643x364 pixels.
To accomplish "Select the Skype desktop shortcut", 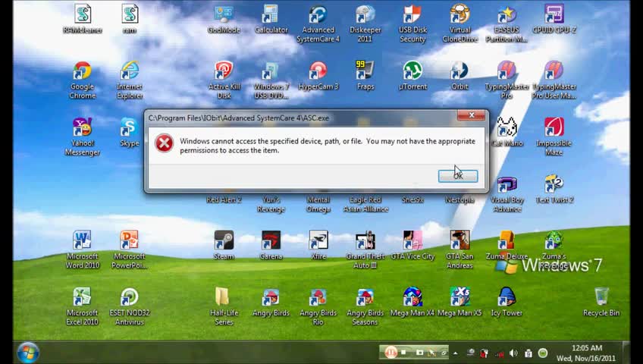I will coord(130,133).
